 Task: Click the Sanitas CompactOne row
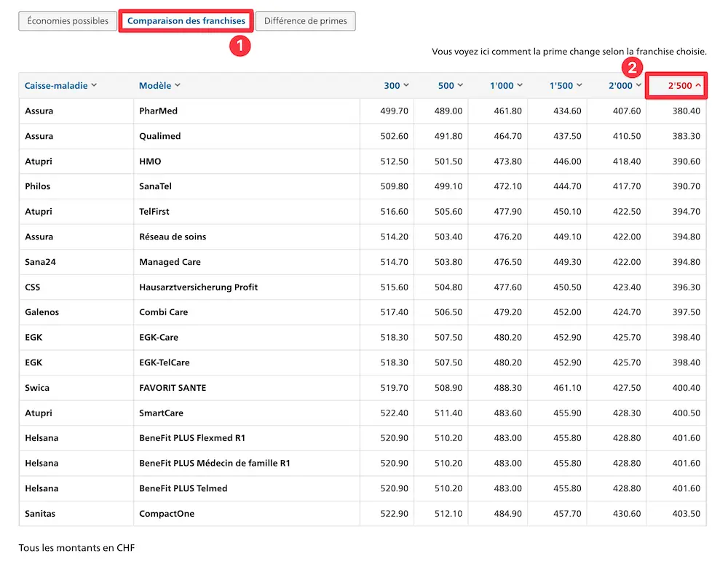coord(167,514)
